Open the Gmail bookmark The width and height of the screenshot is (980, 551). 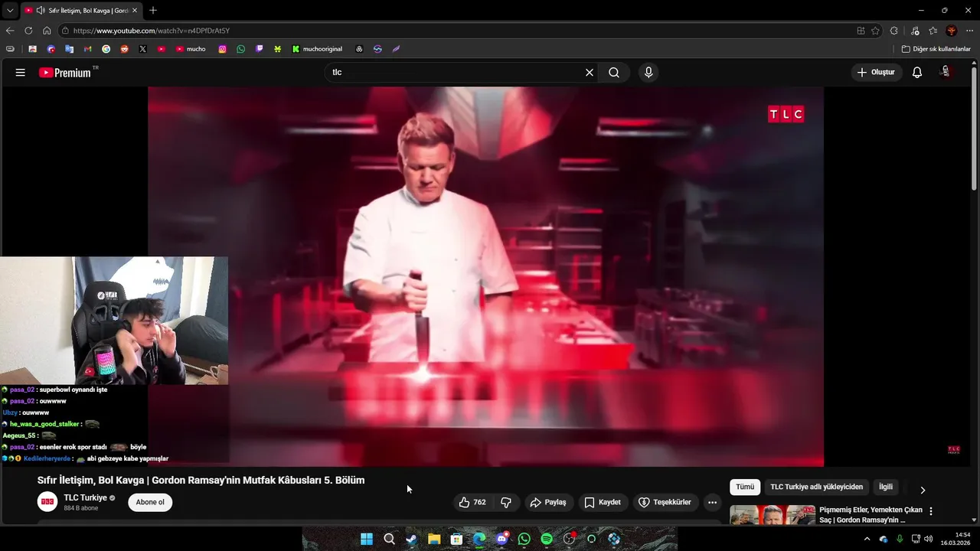pos(87,49)
